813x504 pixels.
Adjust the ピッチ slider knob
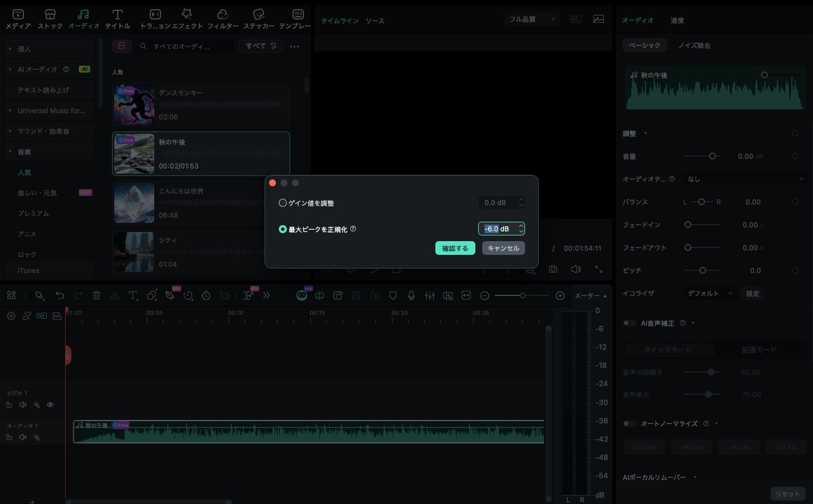pyautogui.click(x=703, y=270)
